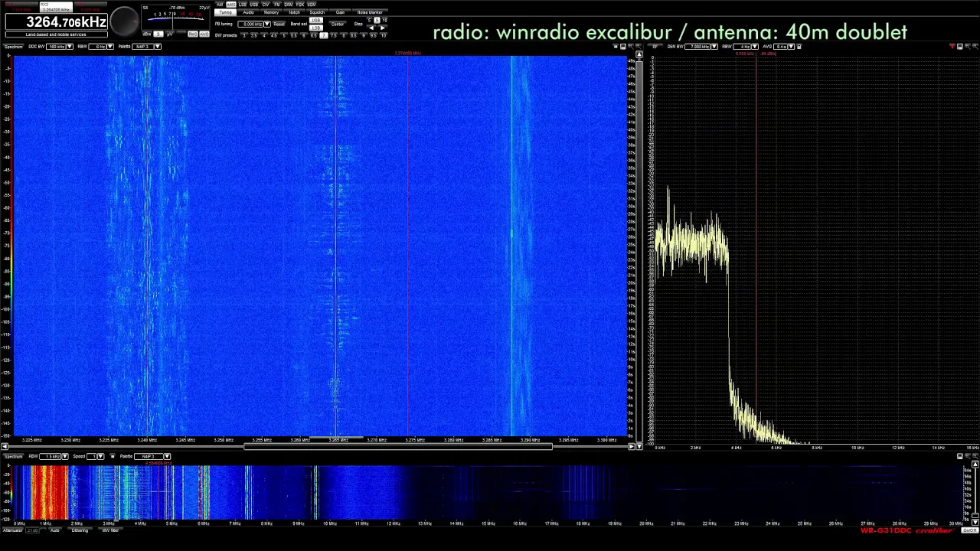Screen dimensions: 980x551
Task: Switch demodulation mode to FM
Action: [277, 4]
